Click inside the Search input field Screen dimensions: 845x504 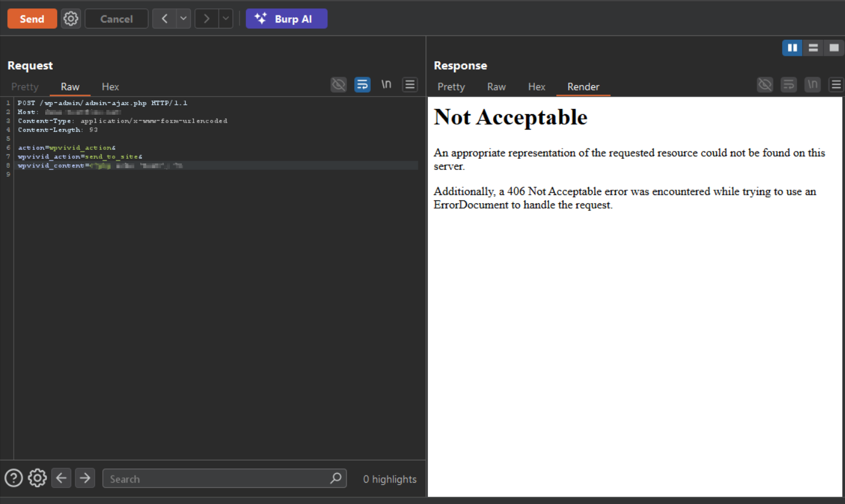pyautogui.click(x=220, y=478)
